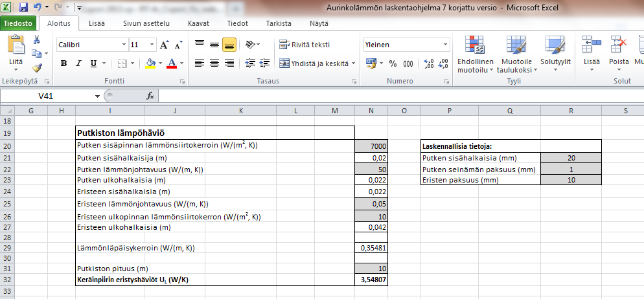Save the workbook via the floppy icon
Screen dimensions: 644x299
pos(23,7)
